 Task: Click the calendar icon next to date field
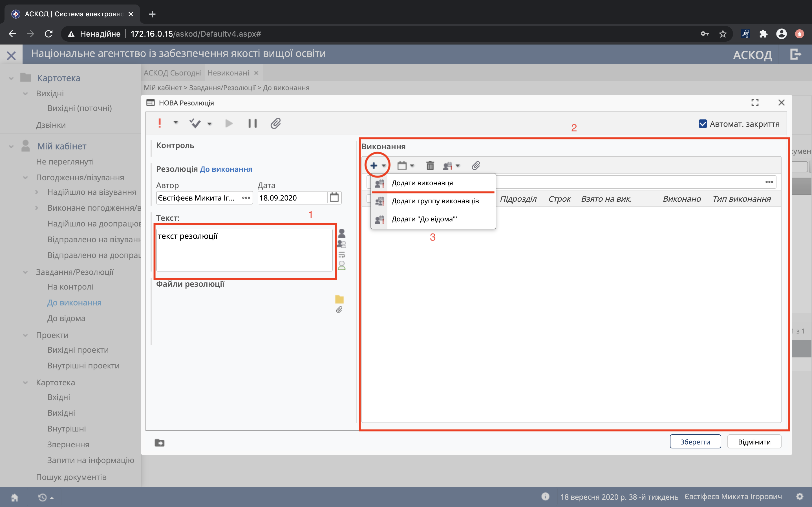pos(334,197)
